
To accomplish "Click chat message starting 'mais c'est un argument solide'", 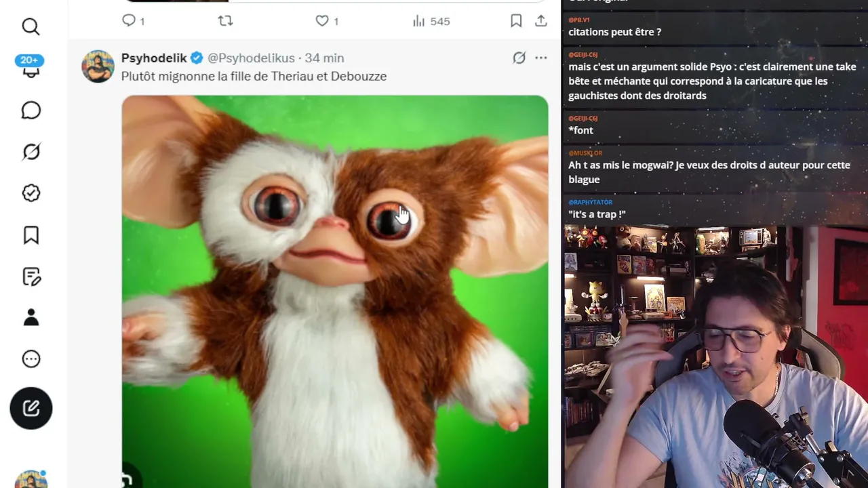I will (712, 81).
